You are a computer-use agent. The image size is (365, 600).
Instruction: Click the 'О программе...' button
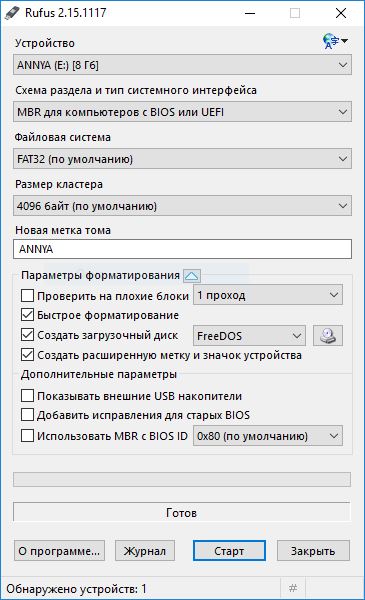tap(59, 551)
